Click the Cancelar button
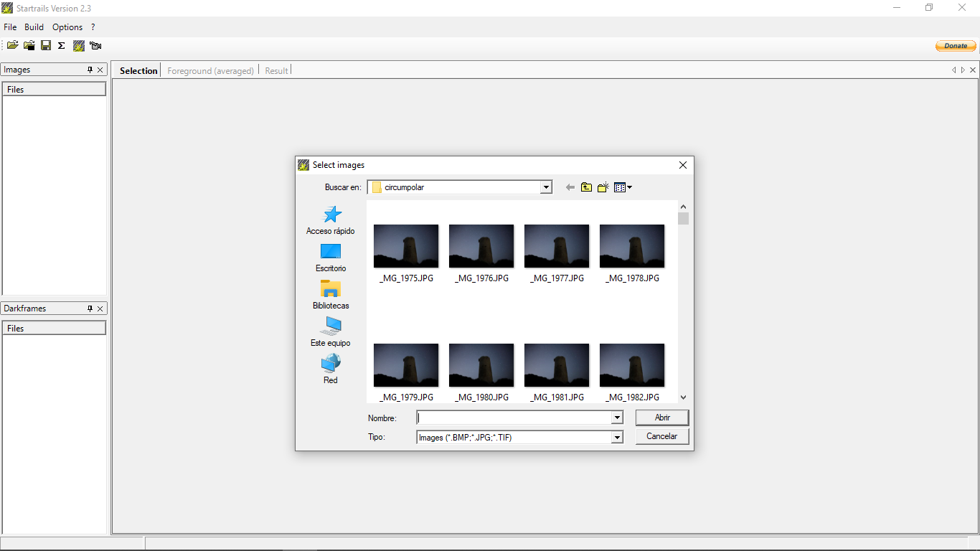This screenshot has height=551, width=980. coord(662,436)
